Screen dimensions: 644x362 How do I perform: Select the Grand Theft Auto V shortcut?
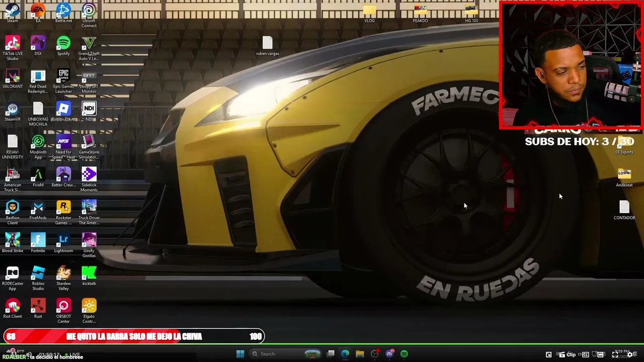(89, 48)
